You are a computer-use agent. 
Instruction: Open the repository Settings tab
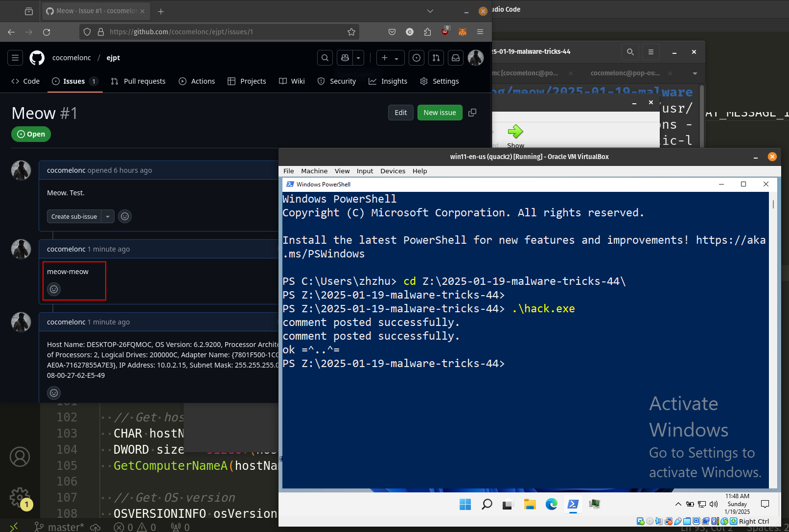440,81
